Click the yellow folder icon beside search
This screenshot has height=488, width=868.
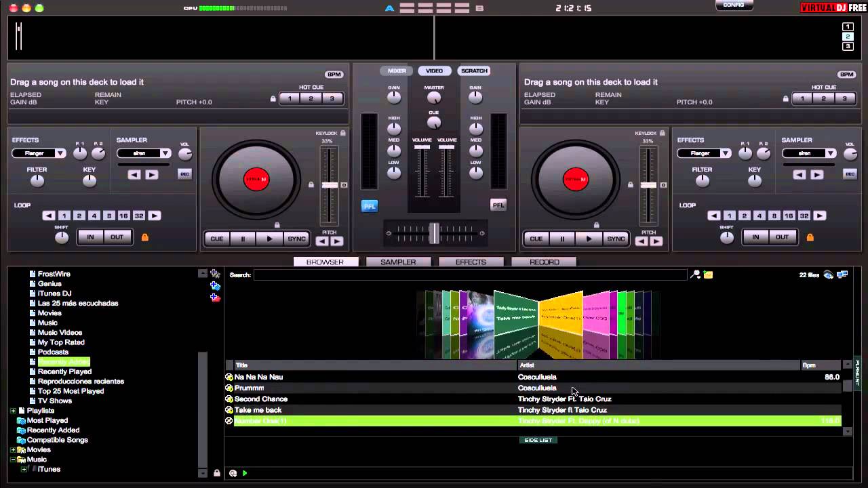click(x=708, y=274)
